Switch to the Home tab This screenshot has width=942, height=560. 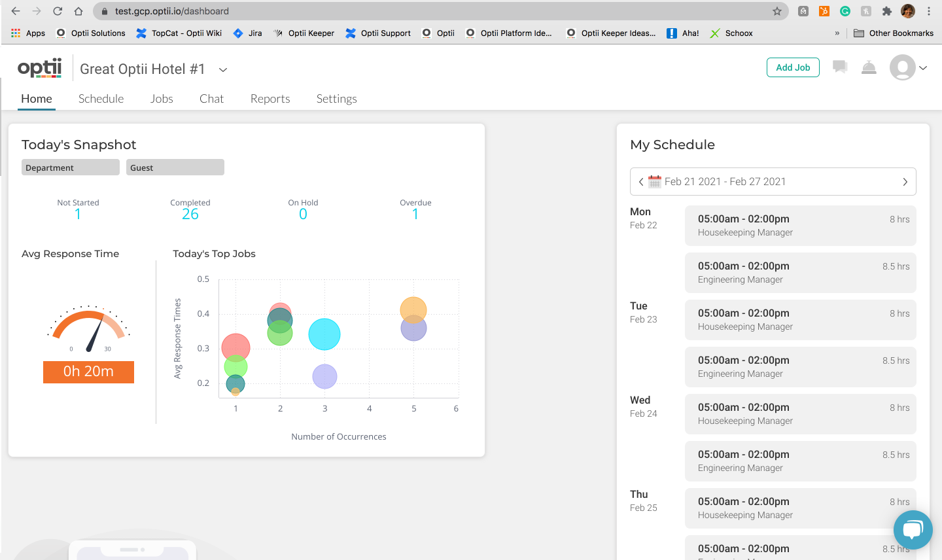point(37,99)
